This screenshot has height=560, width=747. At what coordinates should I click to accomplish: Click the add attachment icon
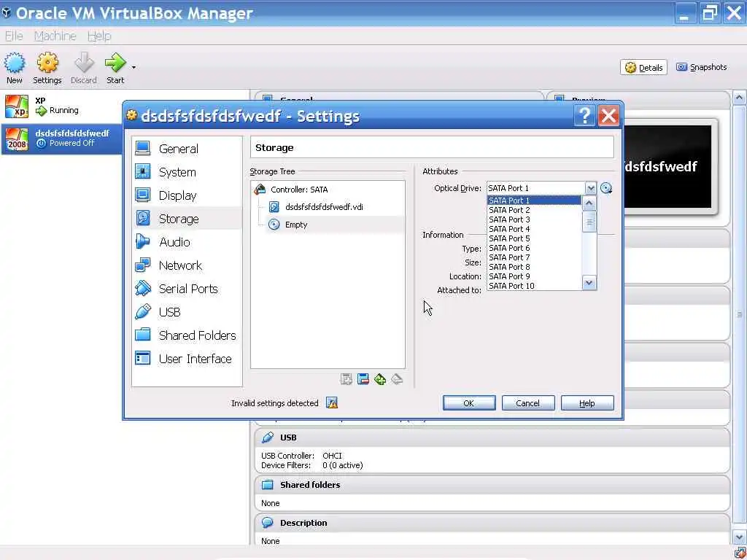tap(379, 379)
